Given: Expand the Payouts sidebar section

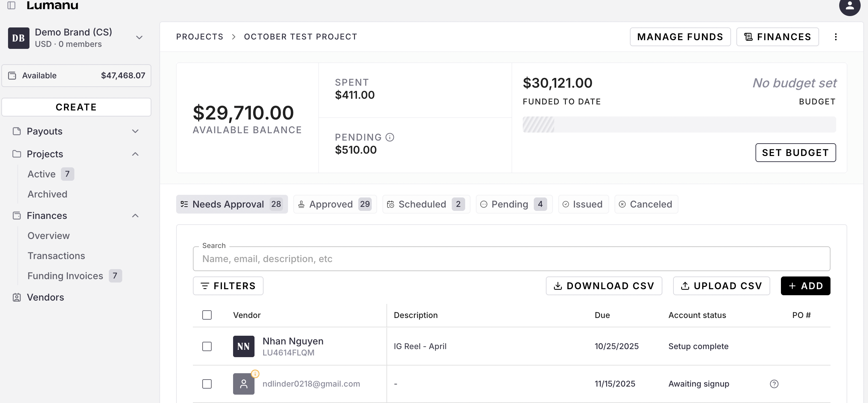Looking at the screenshot, I should tap(135, 131).
